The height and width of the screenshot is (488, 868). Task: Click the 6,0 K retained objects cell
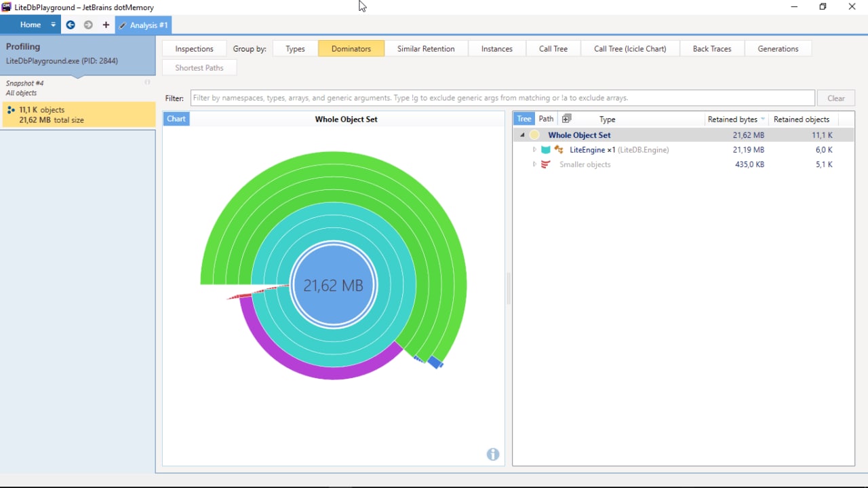click(825, 150)
